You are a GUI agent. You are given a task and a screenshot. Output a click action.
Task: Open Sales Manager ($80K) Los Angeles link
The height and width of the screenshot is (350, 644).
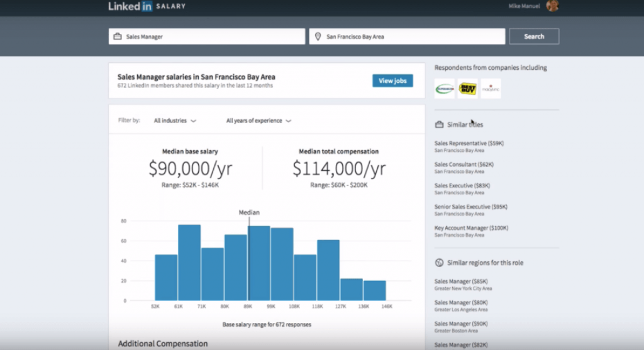(x=461, y=302)
